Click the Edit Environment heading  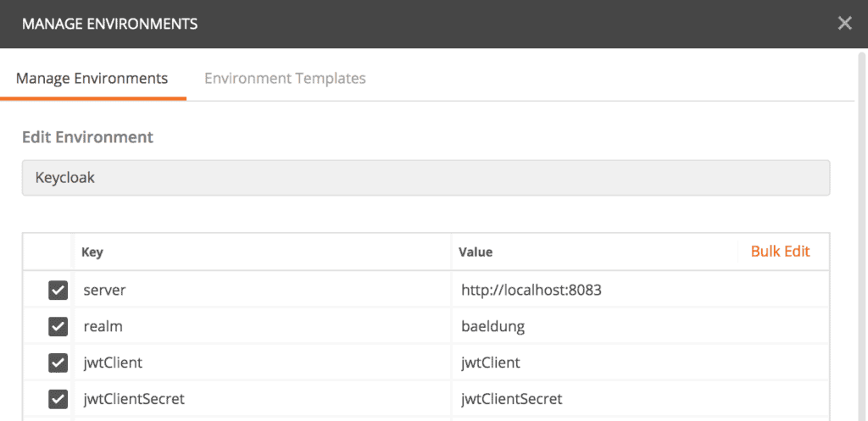(87, 137)
